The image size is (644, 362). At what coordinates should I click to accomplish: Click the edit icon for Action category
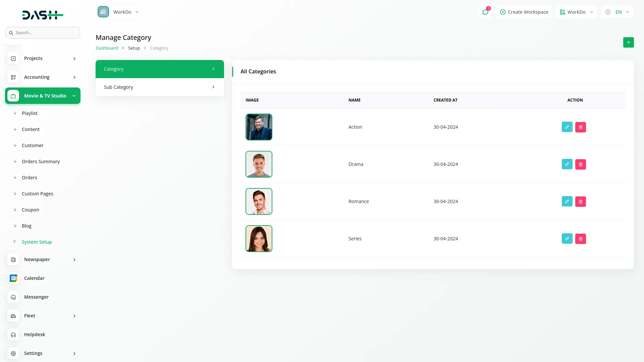click(567, 127)
